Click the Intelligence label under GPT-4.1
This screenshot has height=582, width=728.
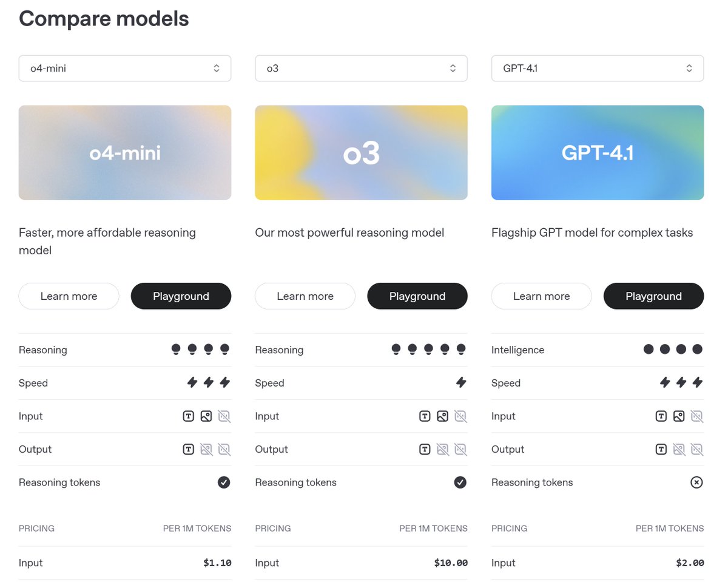point(517,350)
